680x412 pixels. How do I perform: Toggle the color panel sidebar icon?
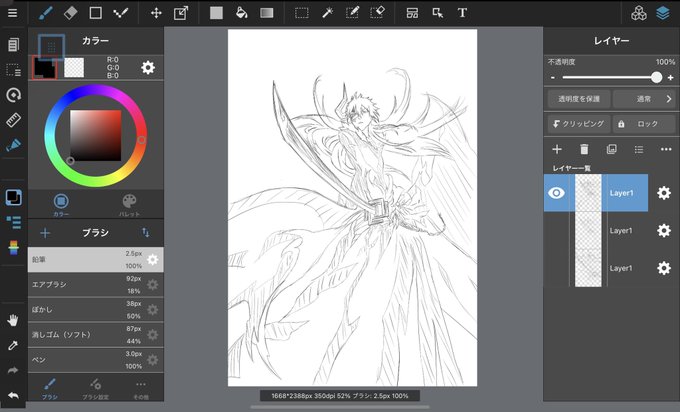tap(13, 197)
